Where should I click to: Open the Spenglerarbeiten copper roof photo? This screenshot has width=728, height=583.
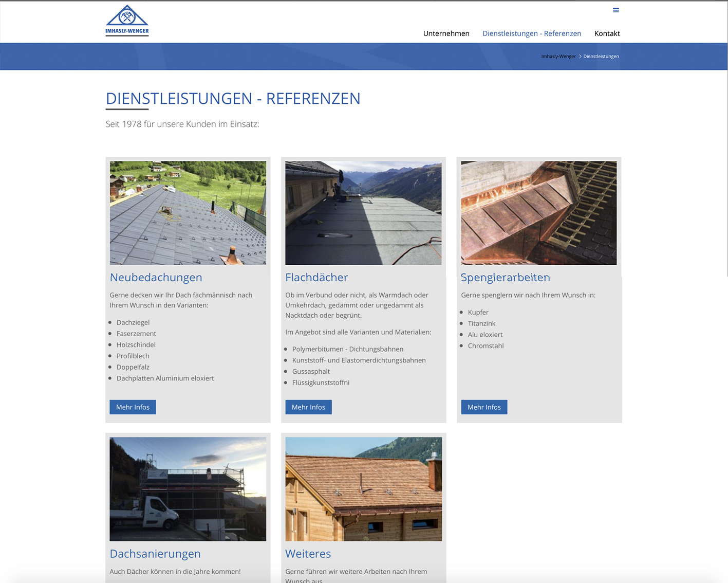pos(538,213)
